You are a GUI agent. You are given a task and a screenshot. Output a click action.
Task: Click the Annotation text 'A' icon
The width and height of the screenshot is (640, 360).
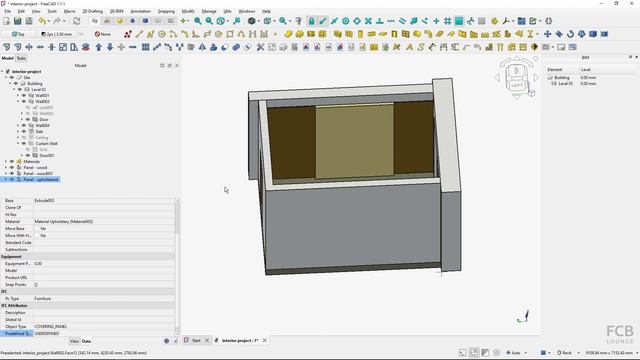[409, 47]
